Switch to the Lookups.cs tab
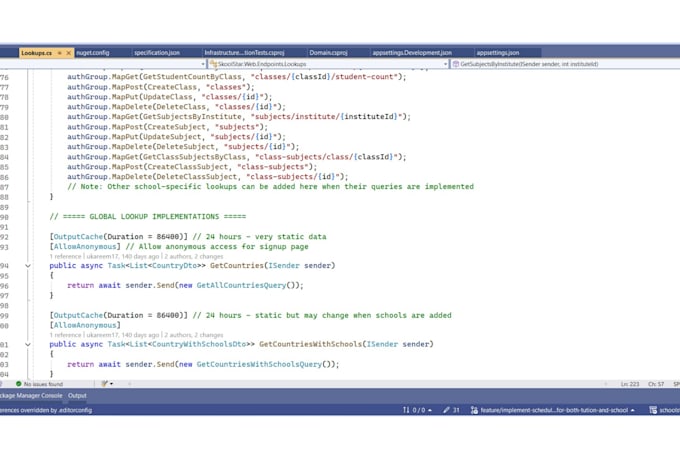680x459 pixels. (36, 53)
